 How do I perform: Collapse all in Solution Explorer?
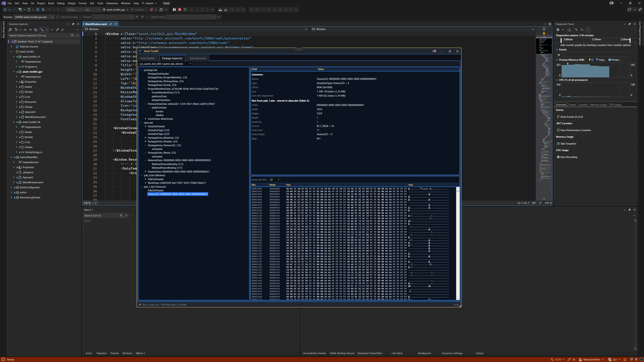click(31, 30)
